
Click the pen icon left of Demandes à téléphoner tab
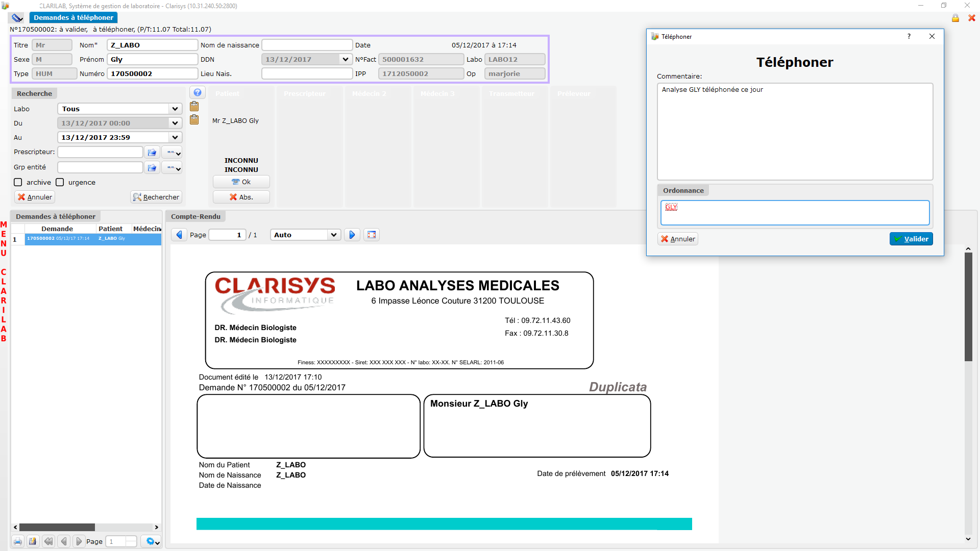17,17
